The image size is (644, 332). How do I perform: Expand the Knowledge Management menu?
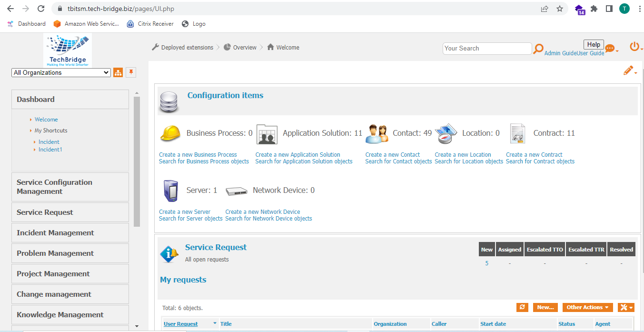coord(70,314)
